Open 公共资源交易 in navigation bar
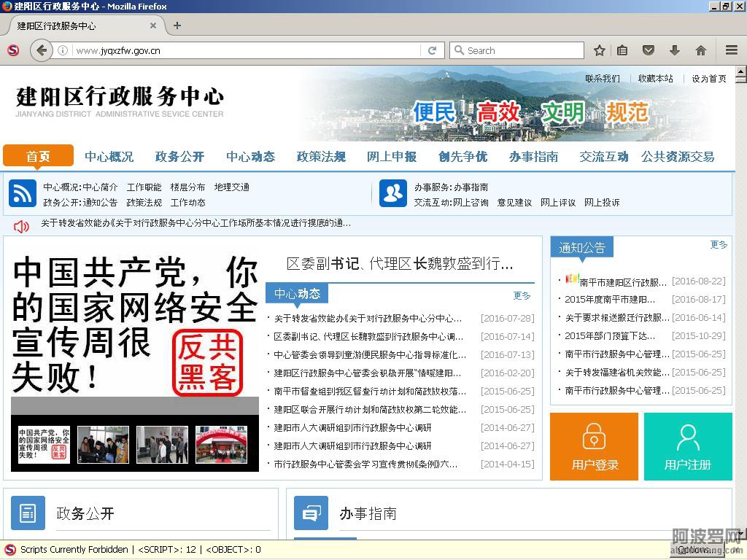The height and width of the screenshot is (560, 747). click(x=678, y=156)
